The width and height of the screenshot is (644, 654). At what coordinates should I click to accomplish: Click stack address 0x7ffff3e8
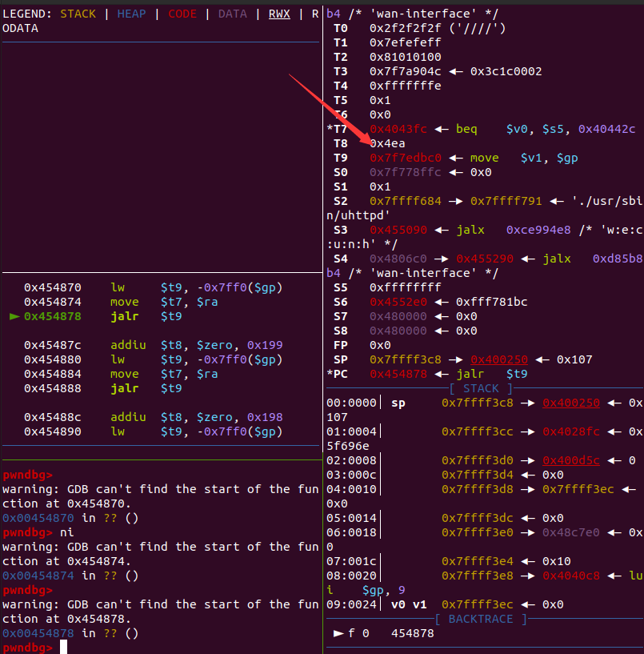(x=478, y=576)
